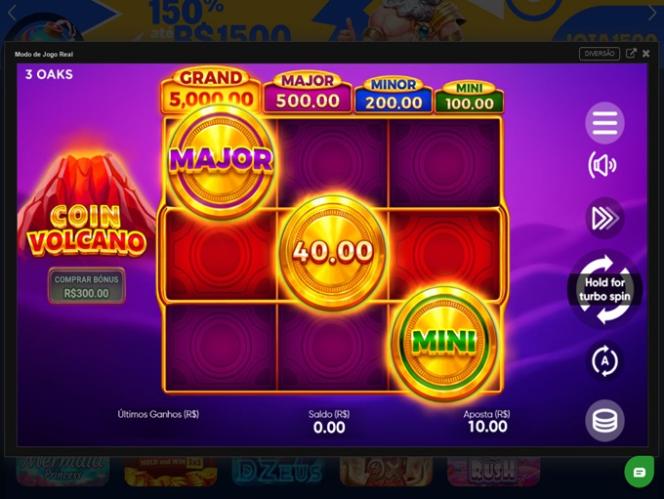Click the MINI coin symbol
This screenshot has width=664, height=499.
[x=443, y=342]
